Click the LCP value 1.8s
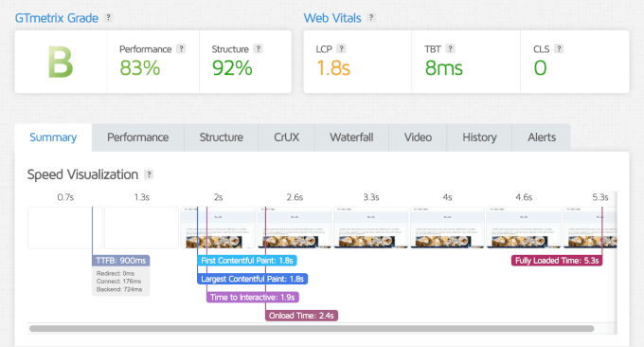The height and width of the screenshot is (347, 644). pyautogui.click(x=333, y=68)
